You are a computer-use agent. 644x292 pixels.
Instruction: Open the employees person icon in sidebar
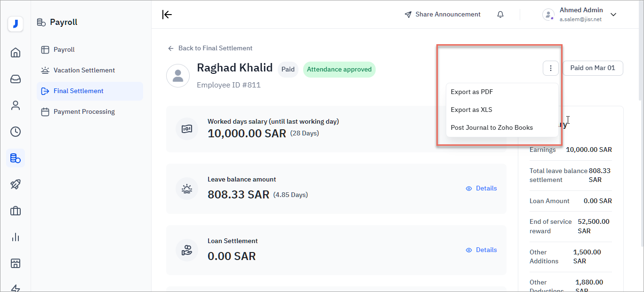click(16, 105)
